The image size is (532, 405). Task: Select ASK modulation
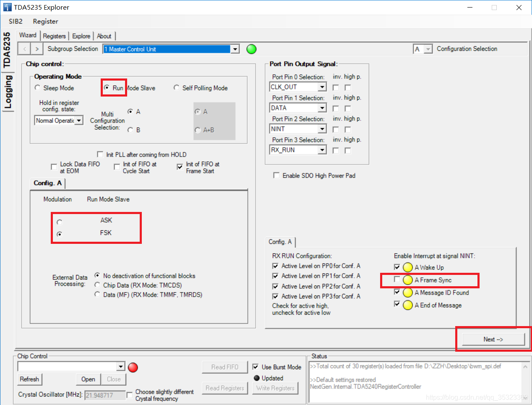60,222
